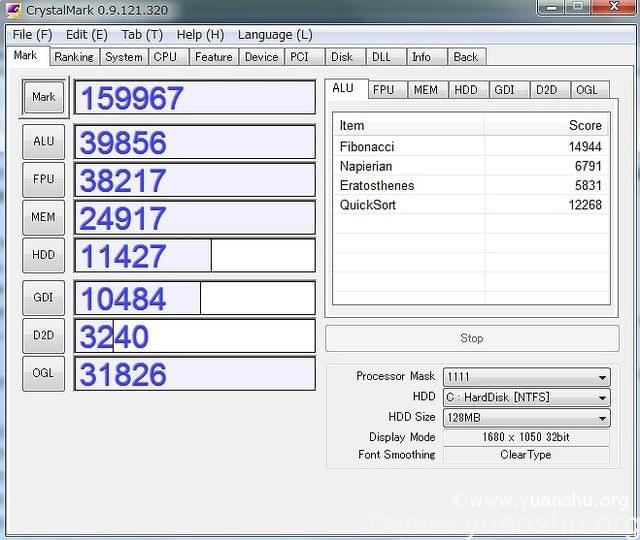Select the HDD results sub-tab
The width and height of the screenshot is (640, 540).
(469, 90)
